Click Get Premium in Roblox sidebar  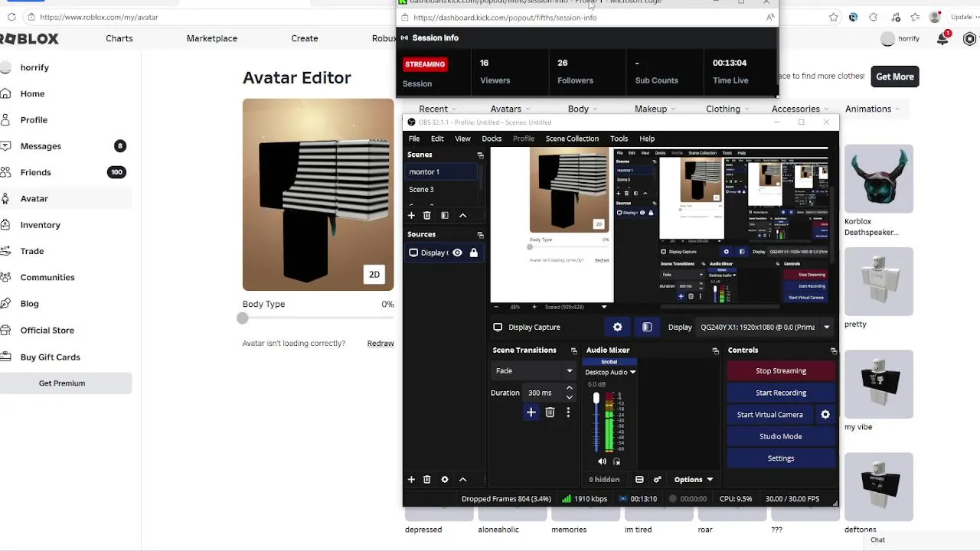62,383
